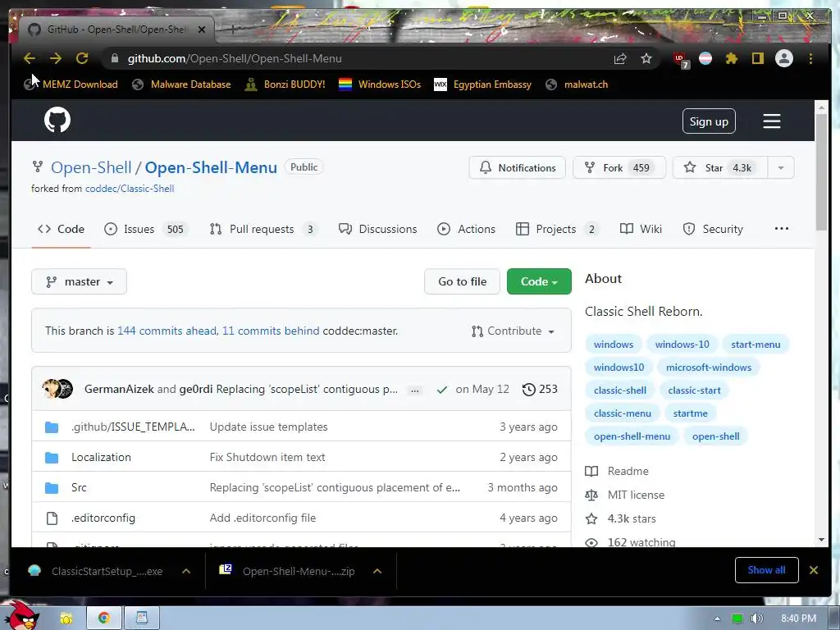This screenshot has width=840, height=630.
Task: Open Chrome's three-dot menu
Action: pos(810,58)
